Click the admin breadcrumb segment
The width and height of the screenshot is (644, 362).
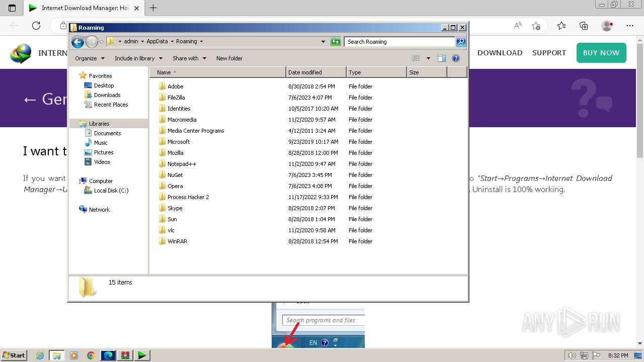131,42
